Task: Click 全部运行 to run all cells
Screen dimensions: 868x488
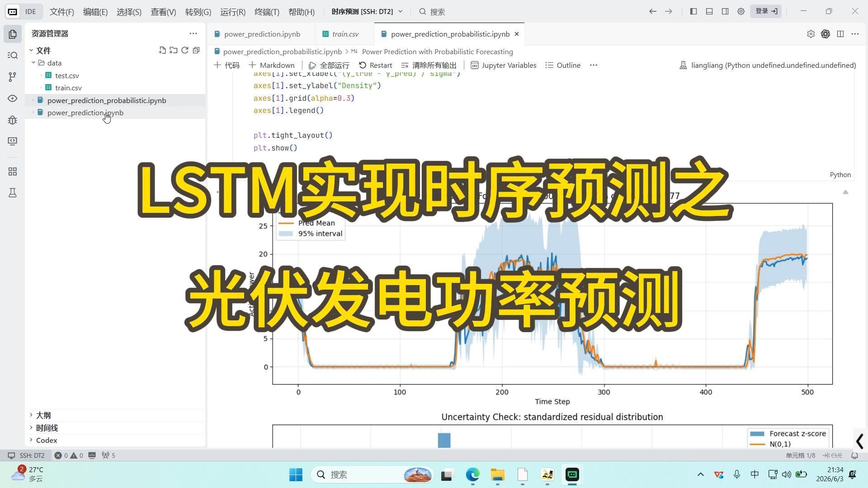Action: point(329,65)
